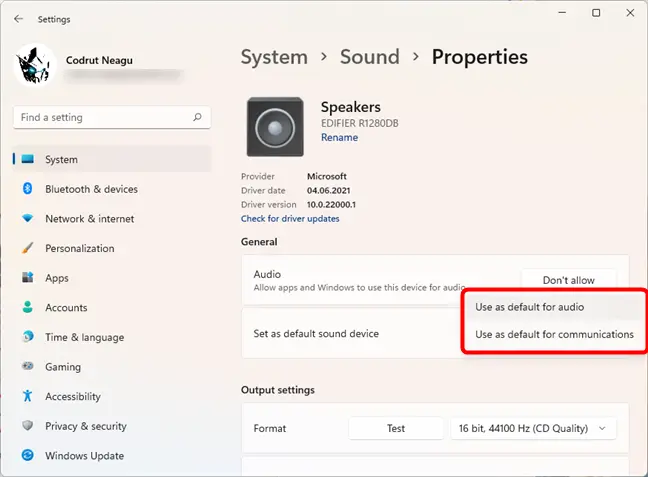Click the Speakers device image
The height and width of the screenshot is (477, 648).
[x=275, y=127]
